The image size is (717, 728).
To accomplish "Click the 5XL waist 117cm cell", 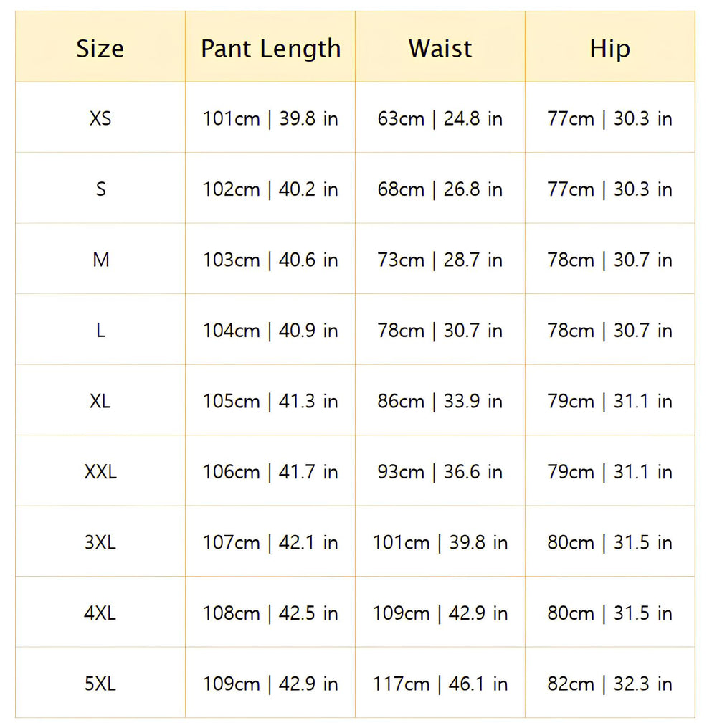I will (x=440, y=684).
